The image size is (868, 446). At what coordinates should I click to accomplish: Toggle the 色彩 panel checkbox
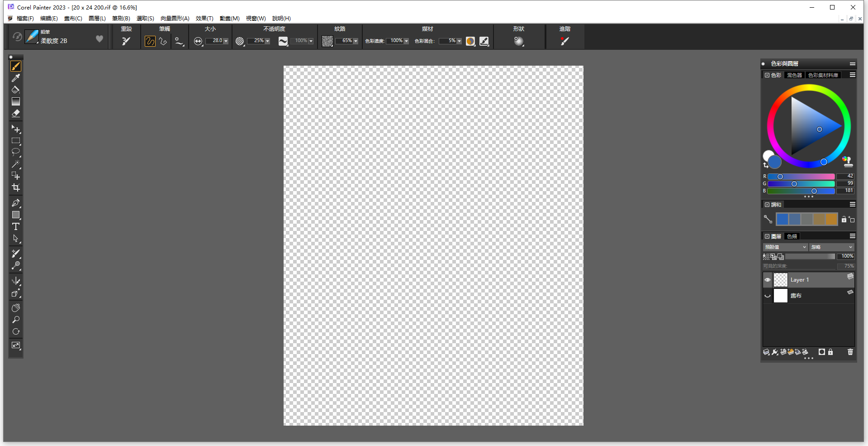coord(767,75)
